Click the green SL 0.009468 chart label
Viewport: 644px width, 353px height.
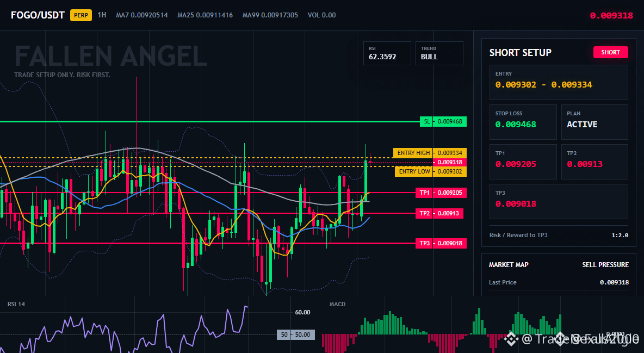point(443,122)
